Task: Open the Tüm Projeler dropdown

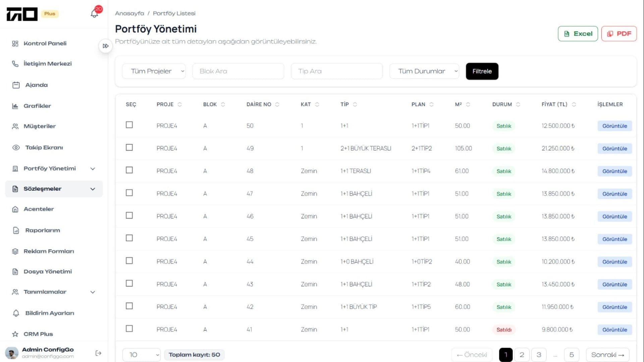Action: [x=154, y=71]
